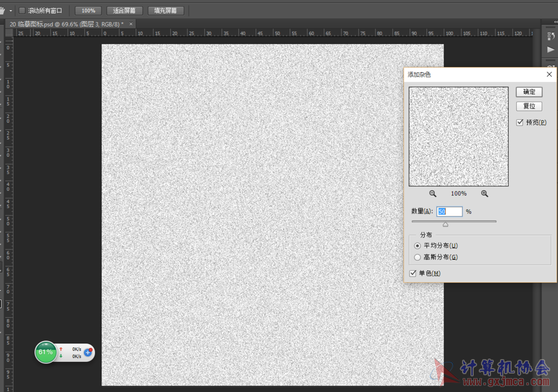
Task: Click the noise preview thumbnail in dialog
Action: pos(458,137)
